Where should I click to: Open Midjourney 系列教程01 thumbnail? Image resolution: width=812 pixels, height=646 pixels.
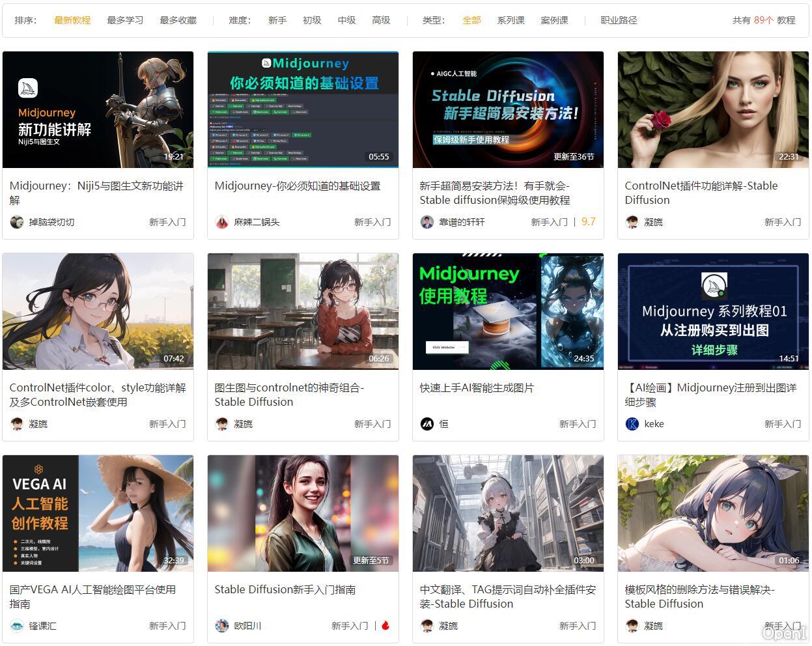(x=713, y=311)
